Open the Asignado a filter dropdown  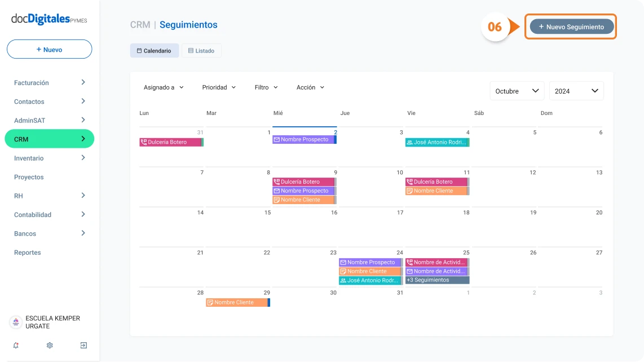pos(164,87)
